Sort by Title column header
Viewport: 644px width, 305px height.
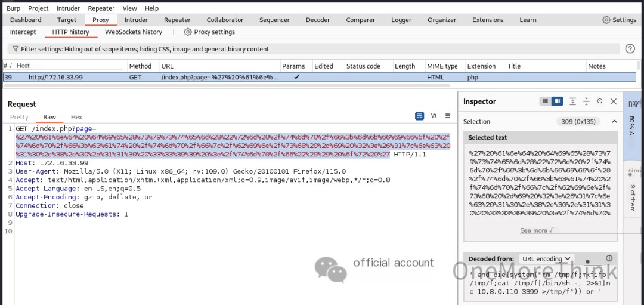tap(545, 66)
